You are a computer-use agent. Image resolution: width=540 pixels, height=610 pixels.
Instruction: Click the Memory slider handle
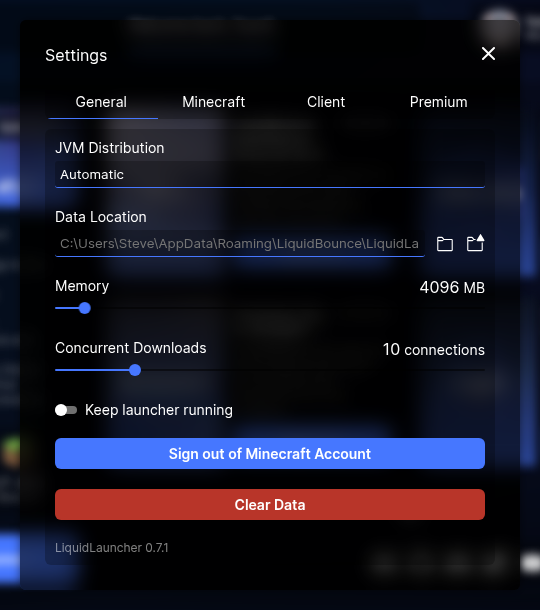pyautogui.click(x=85, y=308)
